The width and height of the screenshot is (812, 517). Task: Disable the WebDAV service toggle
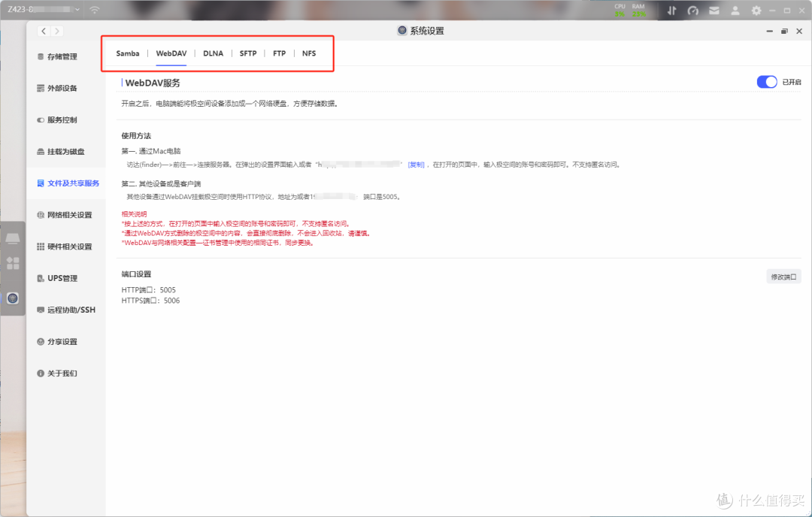click(x=767, y=82)
